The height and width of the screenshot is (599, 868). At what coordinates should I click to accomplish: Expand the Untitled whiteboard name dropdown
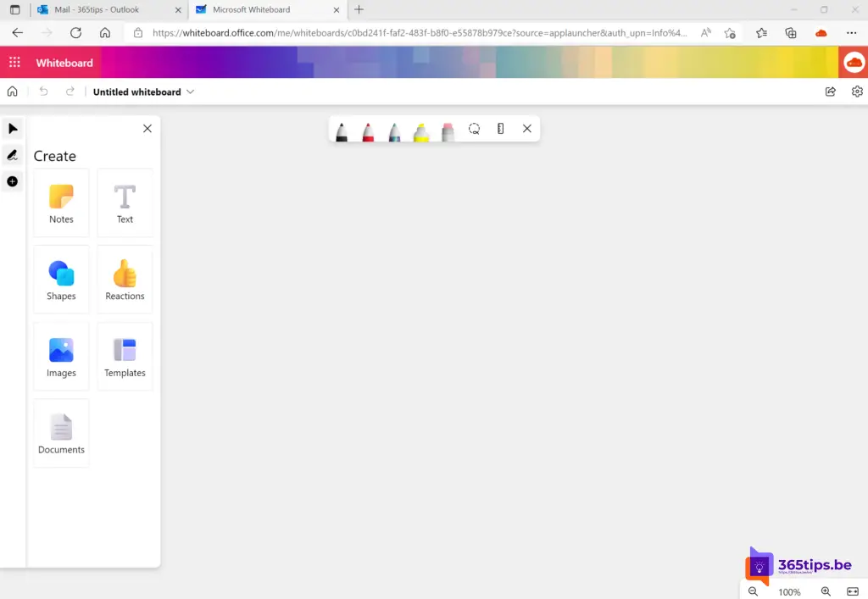click(x=191, y=92)
